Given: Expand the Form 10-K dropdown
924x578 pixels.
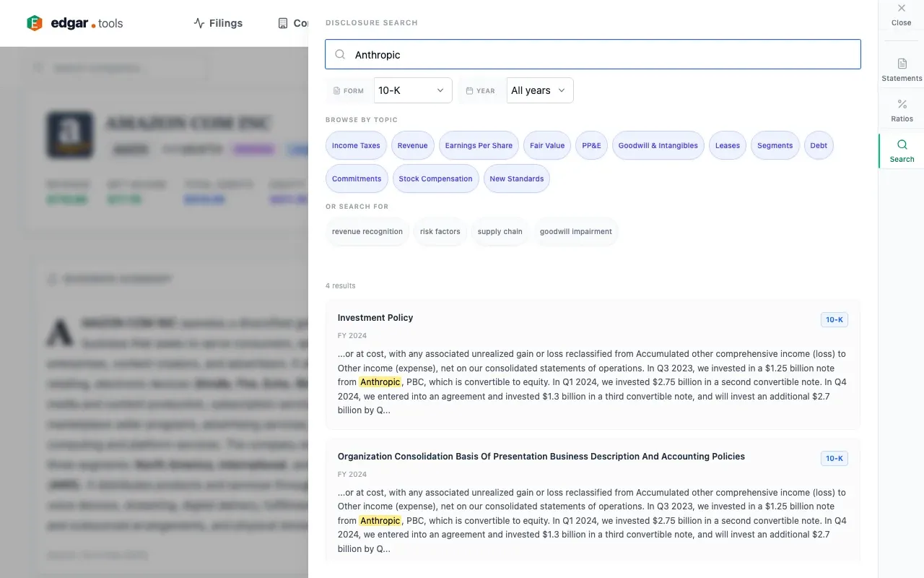Looking at the screenshot, I should tap(412, 90).
